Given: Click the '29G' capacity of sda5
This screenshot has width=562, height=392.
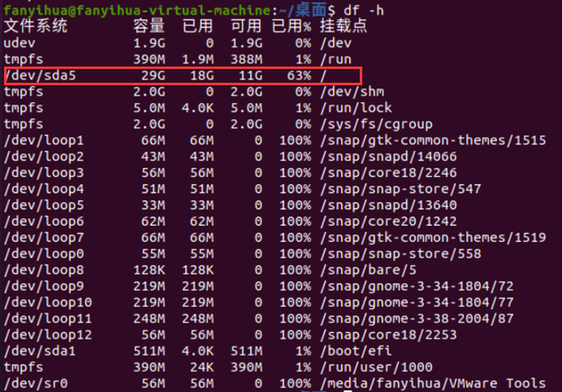Looking at the screenshot, I should coord(153,76).
